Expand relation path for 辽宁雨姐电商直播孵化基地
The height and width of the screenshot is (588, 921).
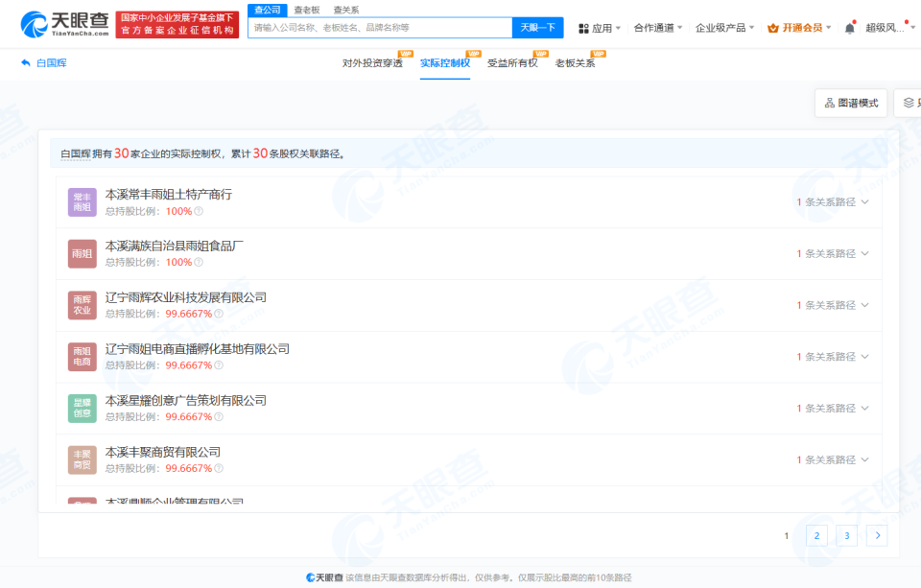(x=833, y=357)
